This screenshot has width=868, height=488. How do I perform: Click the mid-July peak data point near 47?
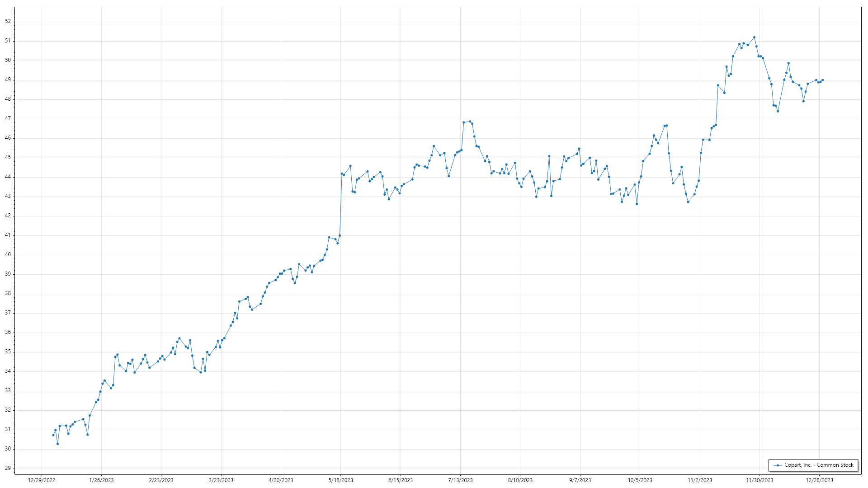tap(470, 122)
